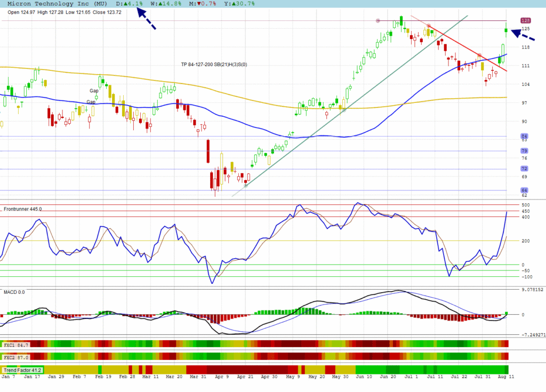Select the blue 64 support level tag

coord(525,190)
